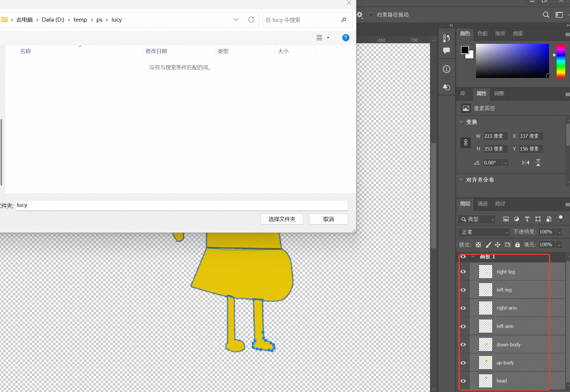
Task: Click the lock image pixels brush icon
Action: tap(488, 245)
